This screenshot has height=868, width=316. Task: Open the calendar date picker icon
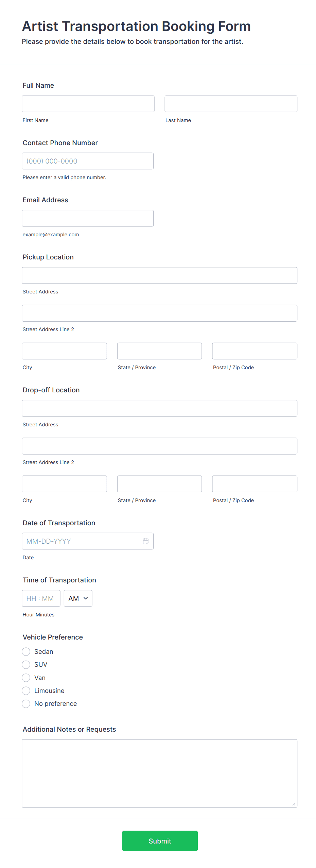145,541
